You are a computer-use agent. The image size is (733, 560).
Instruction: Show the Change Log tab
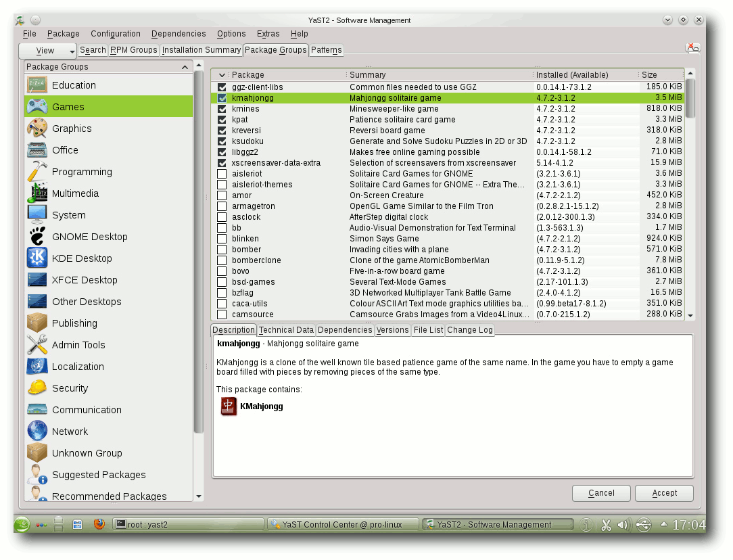pyautogui.click(x=470, y=330)
